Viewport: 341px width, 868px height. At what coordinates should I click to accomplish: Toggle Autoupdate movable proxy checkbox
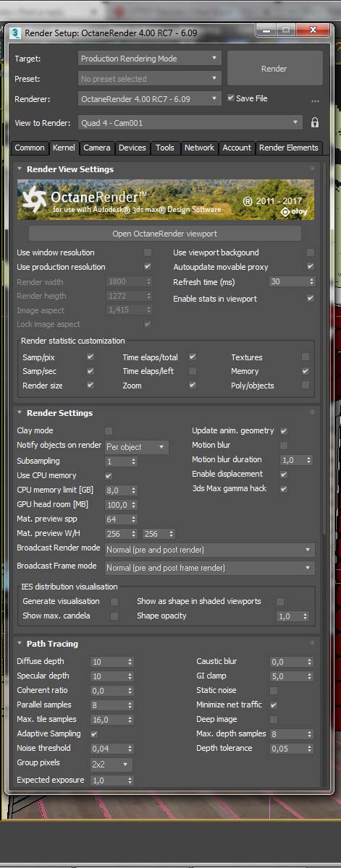311,266
